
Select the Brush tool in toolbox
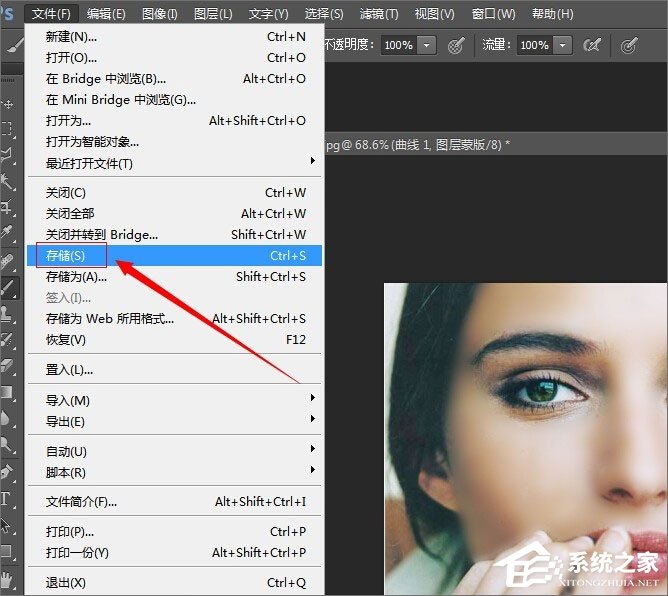point(9,288)
